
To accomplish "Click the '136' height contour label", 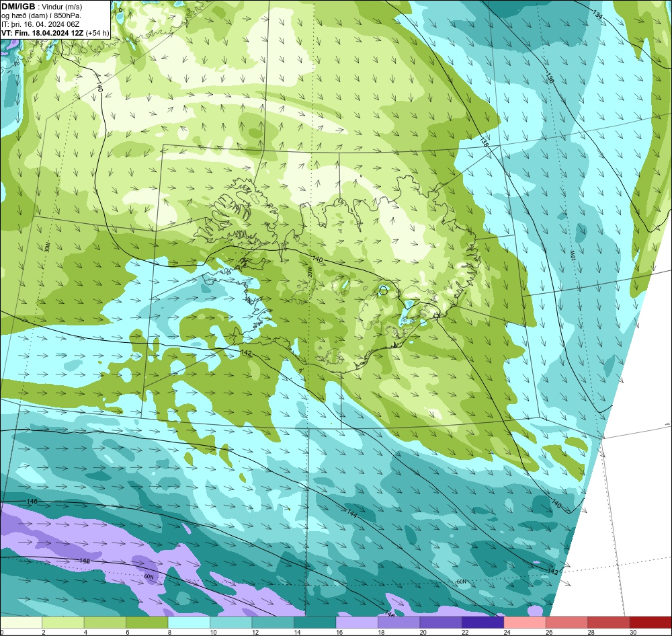I will [550, 78].
